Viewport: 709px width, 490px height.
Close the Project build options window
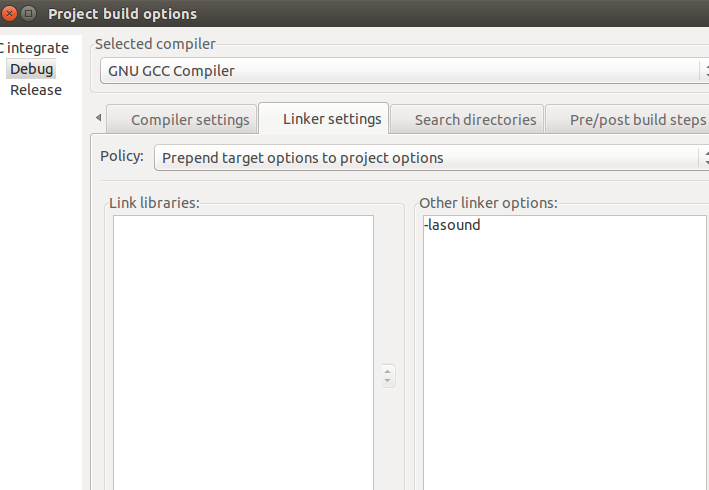tap(9, 14)
